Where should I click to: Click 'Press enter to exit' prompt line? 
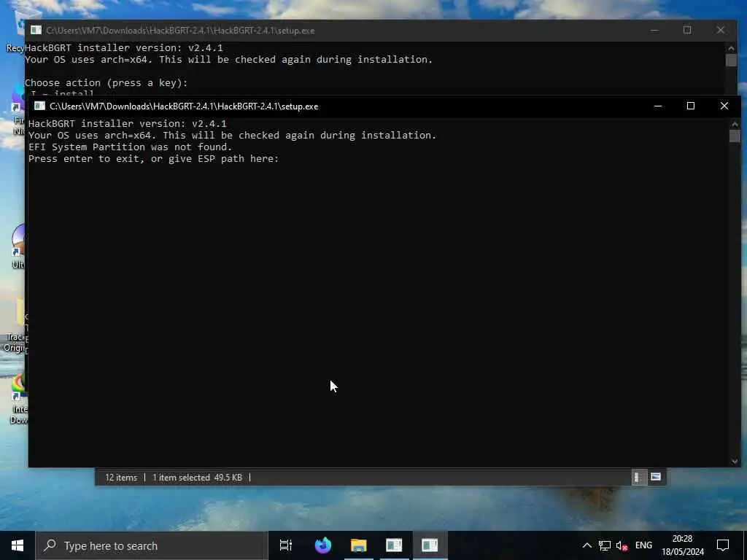pyautogui.click(x=153, y=158)
